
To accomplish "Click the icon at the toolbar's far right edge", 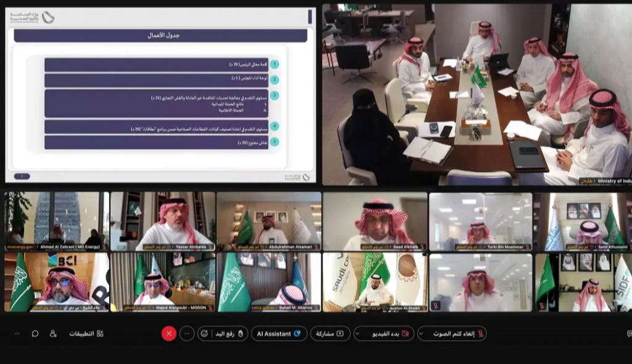I will (629, 334).
